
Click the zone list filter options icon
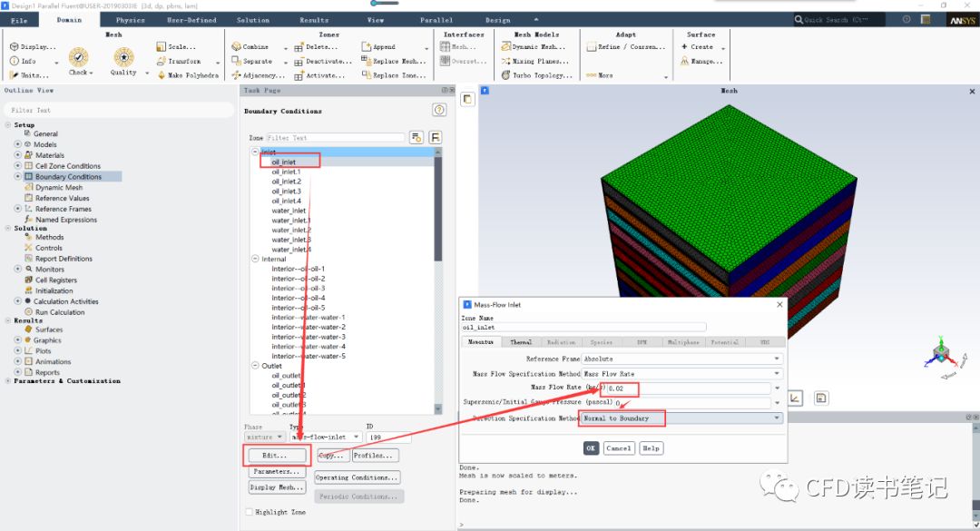(x=416, y=138)
